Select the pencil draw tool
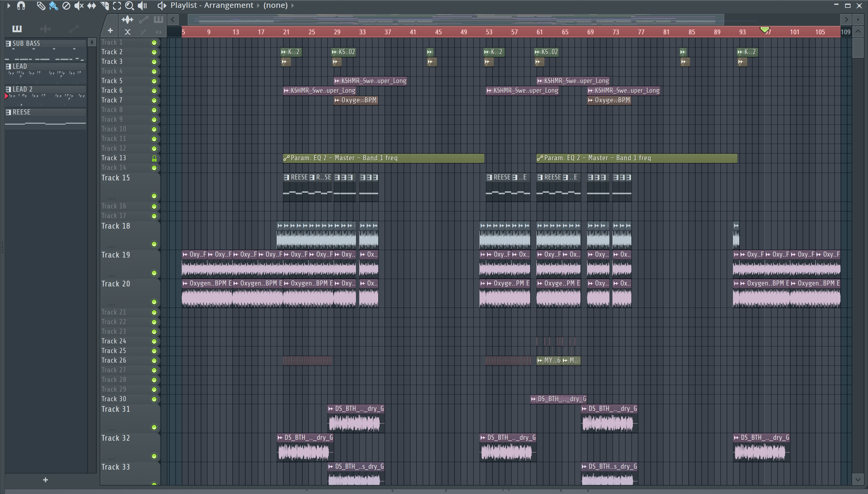The image size is (868, 494). point(41,5)
